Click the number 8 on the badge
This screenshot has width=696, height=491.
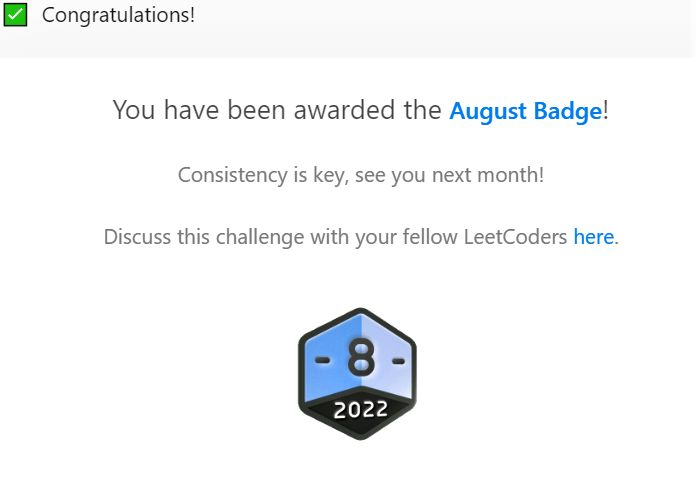point(357,357)
